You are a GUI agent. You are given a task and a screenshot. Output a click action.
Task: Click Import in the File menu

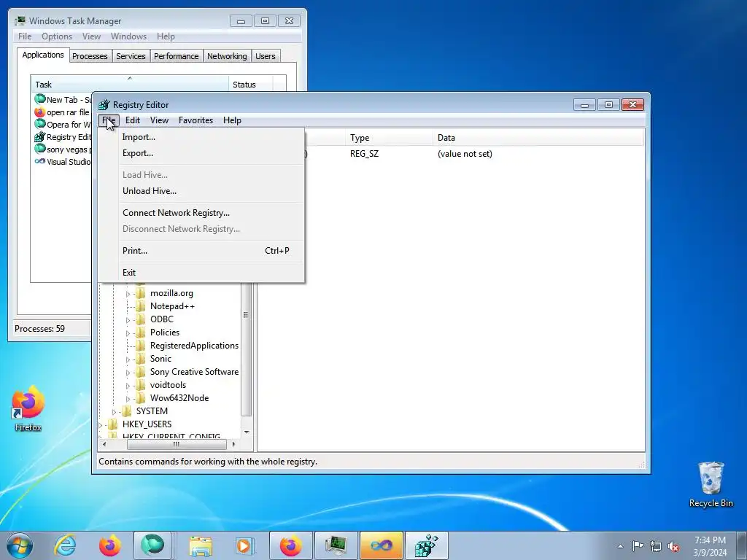[x=139, y=137]
